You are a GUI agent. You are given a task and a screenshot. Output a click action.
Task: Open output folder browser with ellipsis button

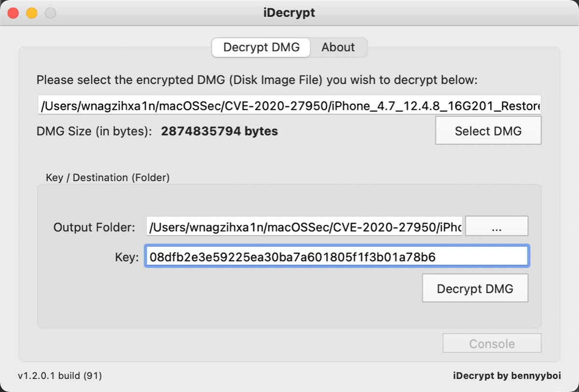[x=496, y=226]
